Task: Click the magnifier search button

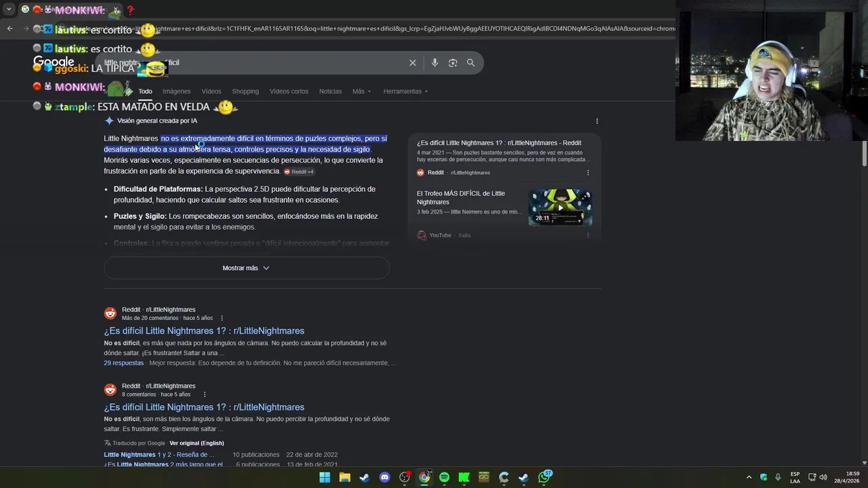Action: [471, 62]
